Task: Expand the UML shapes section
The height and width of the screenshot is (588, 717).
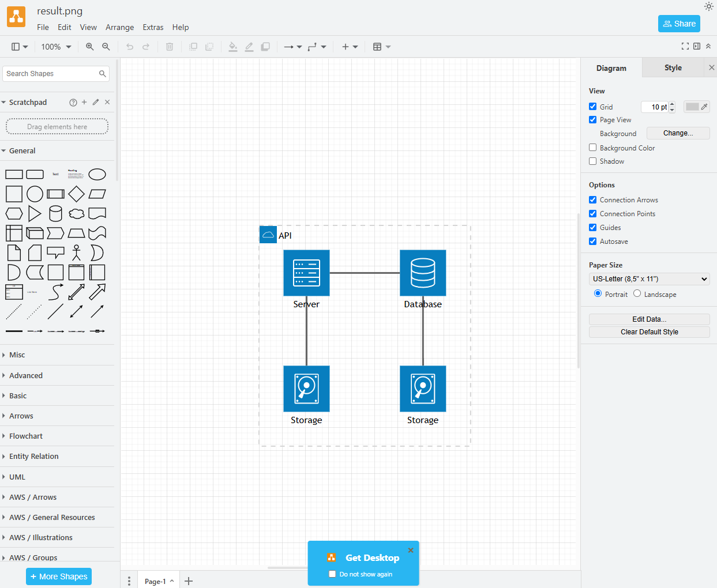Action: pos(57,477)
